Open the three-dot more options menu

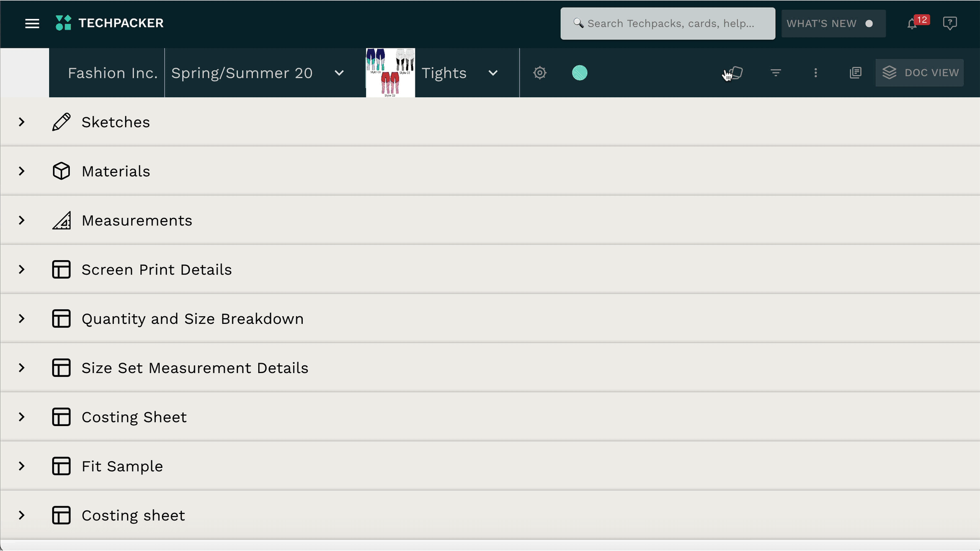coord(816,73)
